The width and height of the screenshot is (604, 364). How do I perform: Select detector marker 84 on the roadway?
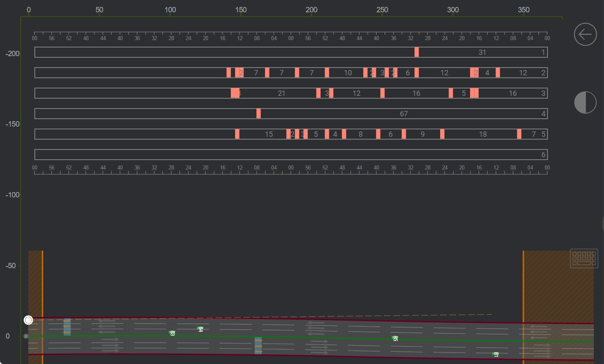pyautogui.click(x=200, y=329)
